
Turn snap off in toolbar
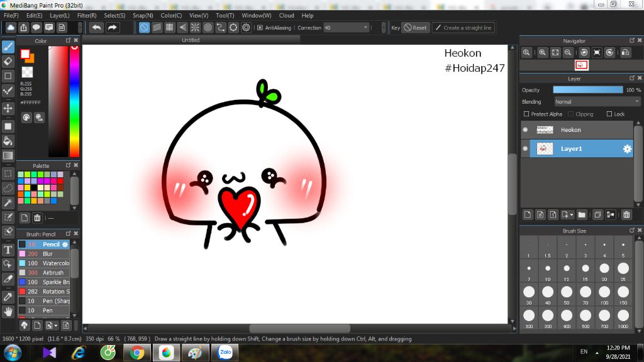(x=144, y=28)
